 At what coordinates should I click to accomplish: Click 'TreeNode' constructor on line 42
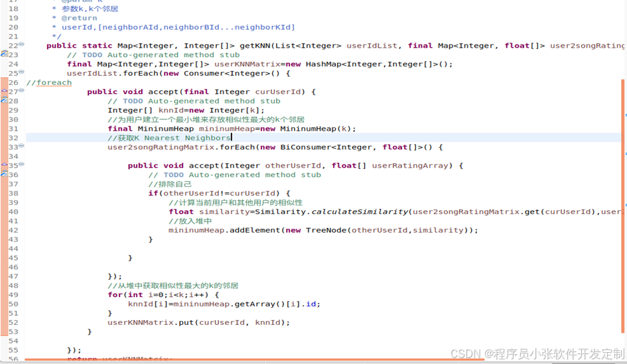[x=326, y=230]
